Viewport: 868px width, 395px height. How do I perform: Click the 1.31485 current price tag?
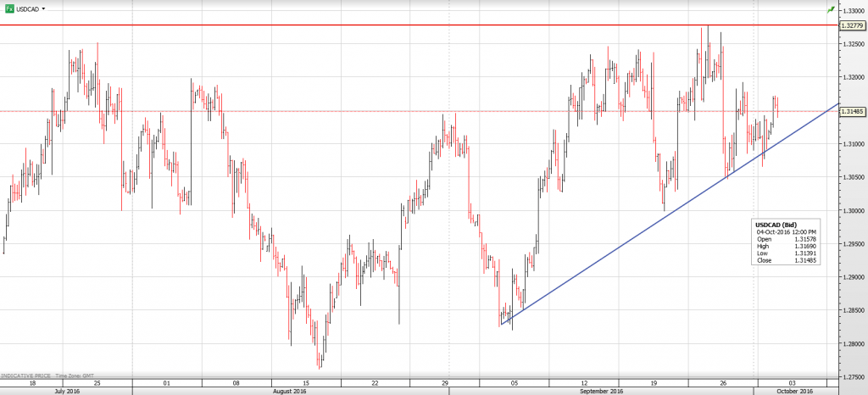(852, 111)
